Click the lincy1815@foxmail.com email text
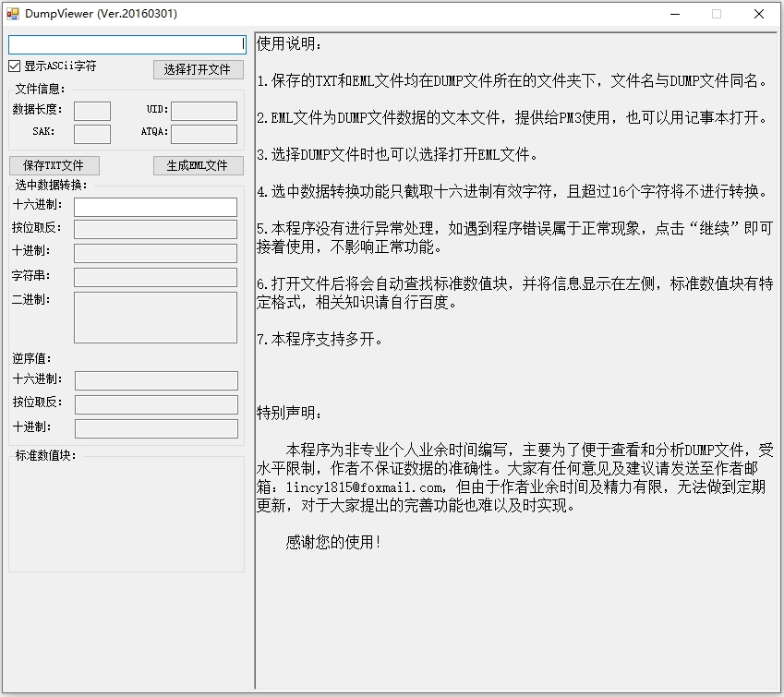The image size is (784, 697). pyautogui.click(x=364, y=487)
